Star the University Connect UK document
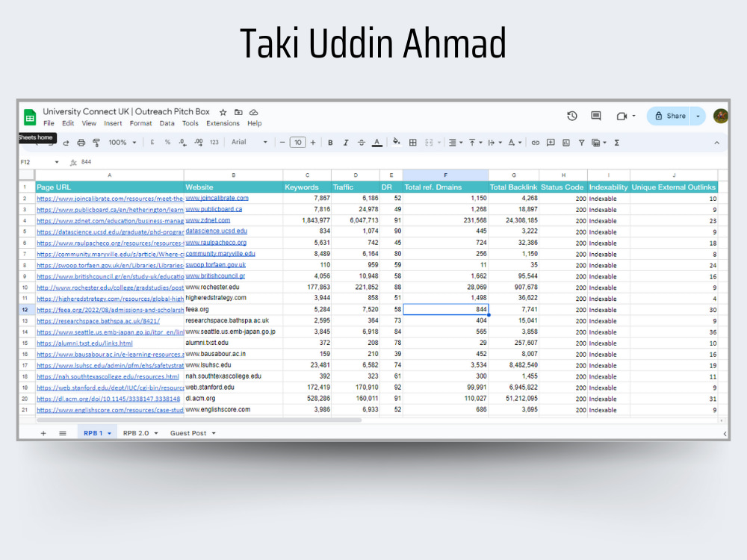The width and height of the screenshot is (747, 560). pos(223,113)
